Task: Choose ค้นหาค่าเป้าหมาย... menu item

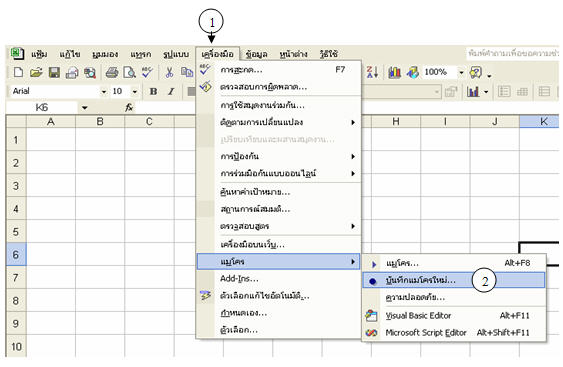Action: pos(279,192)
